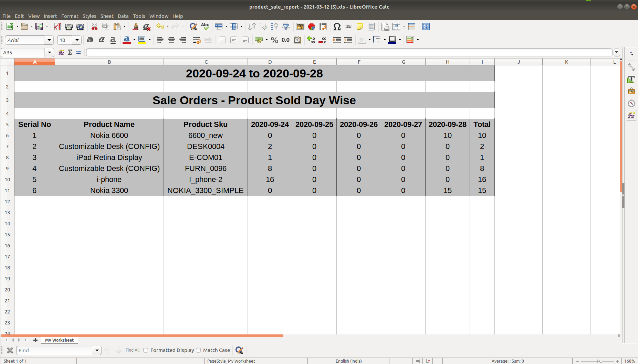Click the Bold formatting icon
Screen dimensions: 638x364
tap(90, 40)
